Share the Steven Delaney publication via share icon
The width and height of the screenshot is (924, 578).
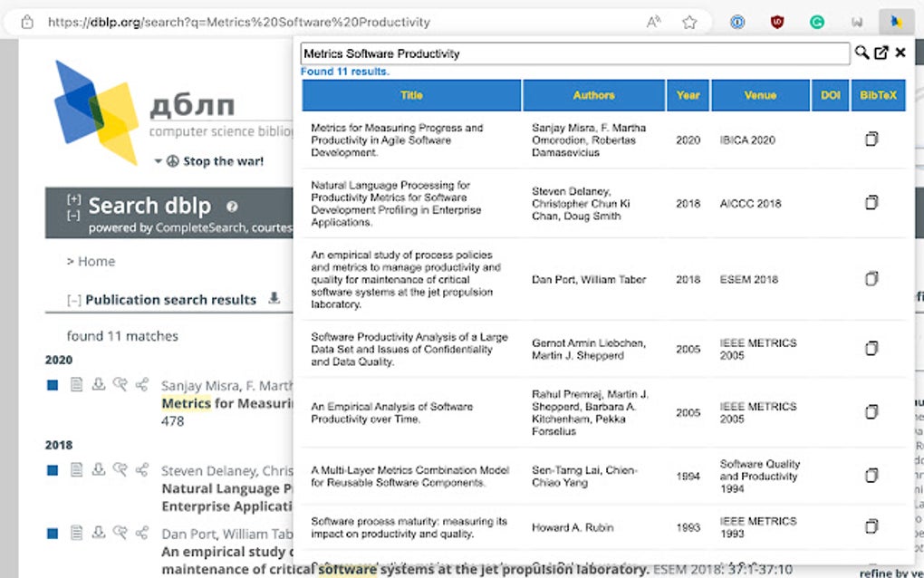click(x=140, y=470)
